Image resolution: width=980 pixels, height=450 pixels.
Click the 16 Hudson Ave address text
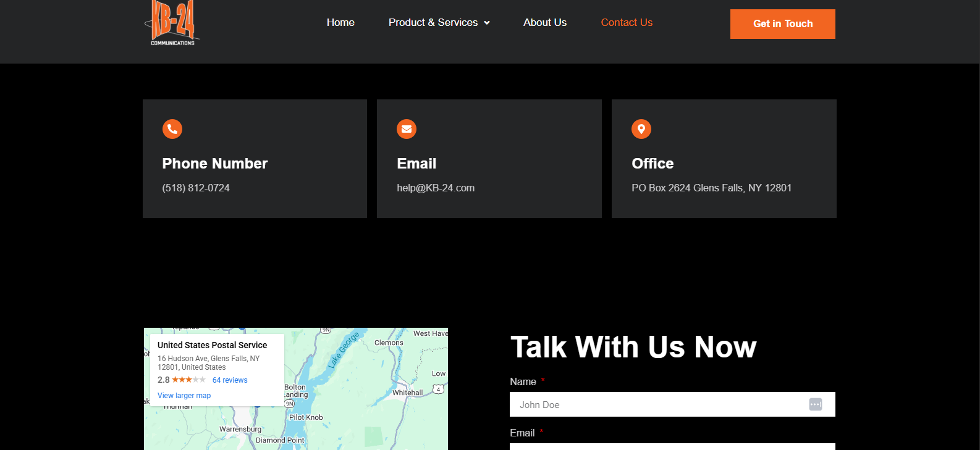click(208, 362)
